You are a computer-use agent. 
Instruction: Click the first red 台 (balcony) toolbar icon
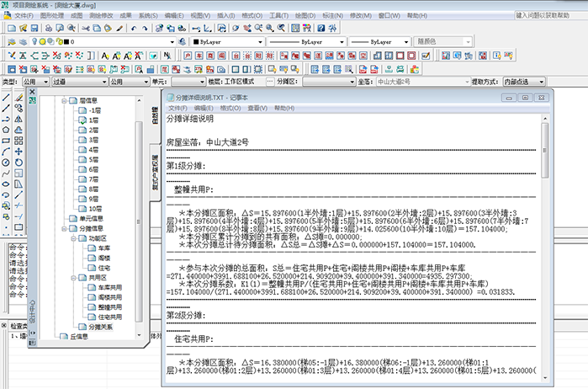pos(236,56)
